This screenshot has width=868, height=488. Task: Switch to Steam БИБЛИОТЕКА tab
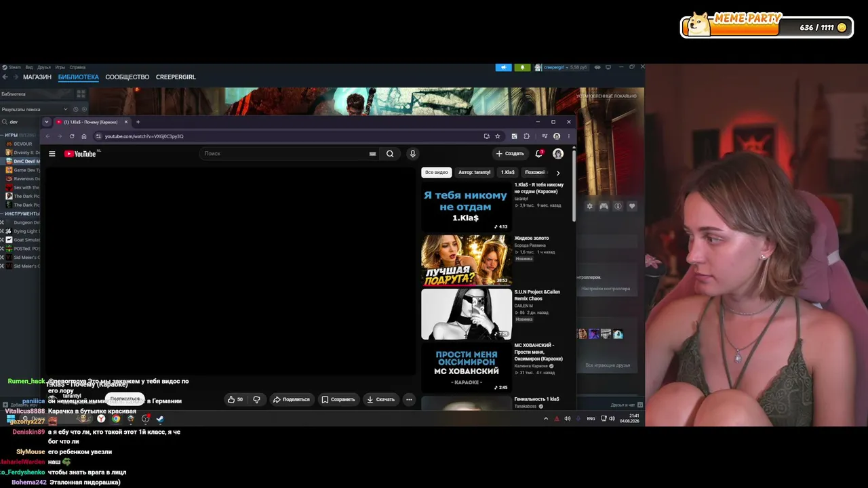click(x=79, y=77)
